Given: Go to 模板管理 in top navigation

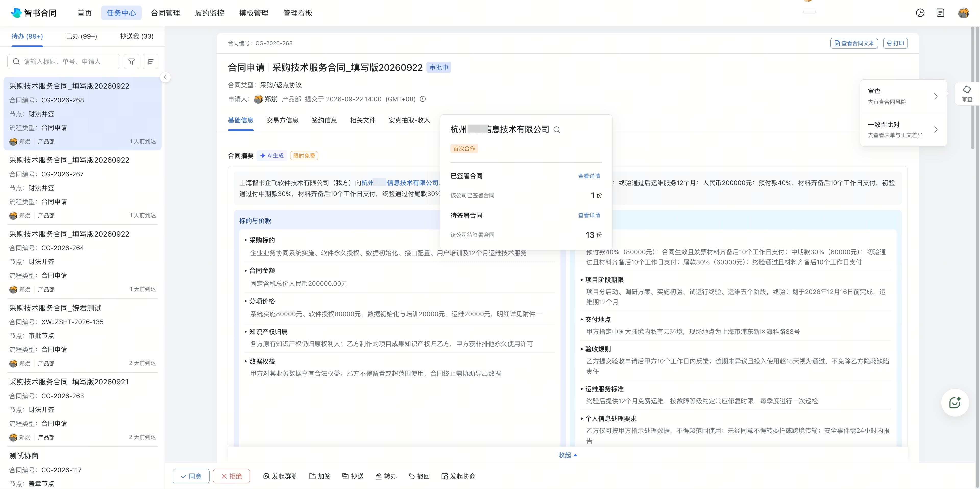Looking at the screenshot, I should 254,13.
